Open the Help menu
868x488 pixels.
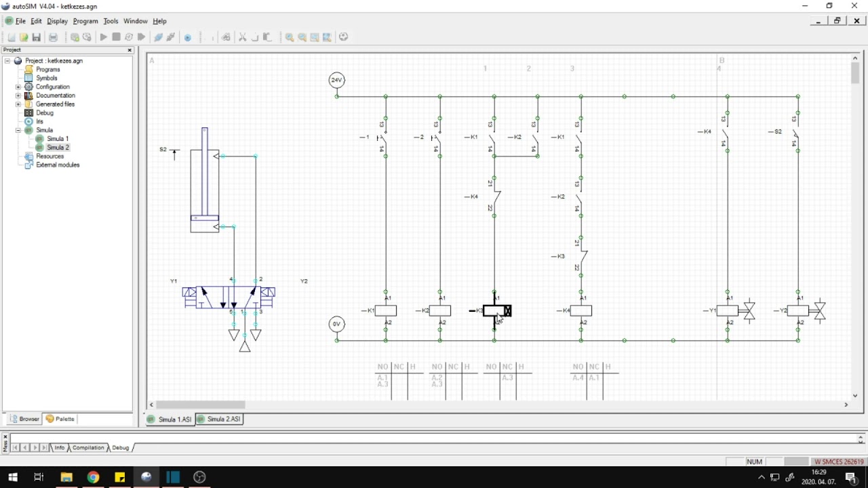[159, 21]
